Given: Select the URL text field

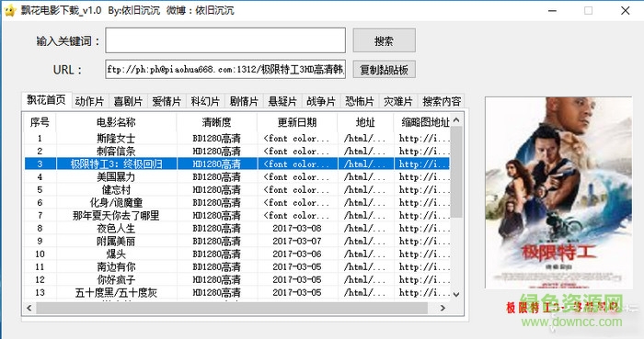Looking at the screenshot, I should pyautogui.click(x=225, y=69).
